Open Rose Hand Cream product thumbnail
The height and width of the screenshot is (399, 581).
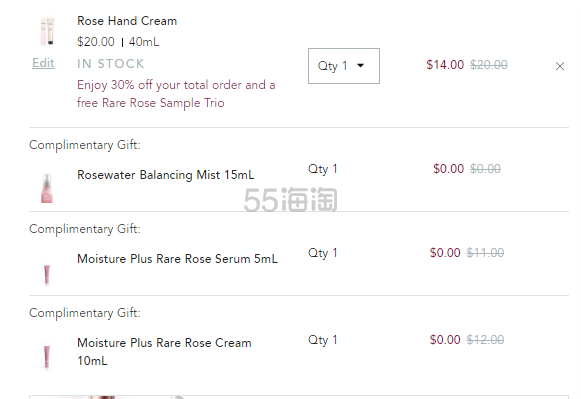pyautogui.click(x=47, y=31)
